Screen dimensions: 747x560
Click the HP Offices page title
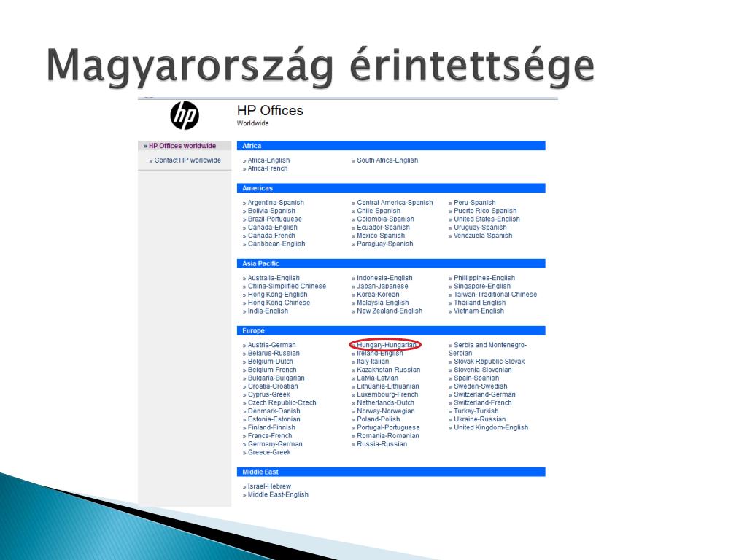(270, 111)
